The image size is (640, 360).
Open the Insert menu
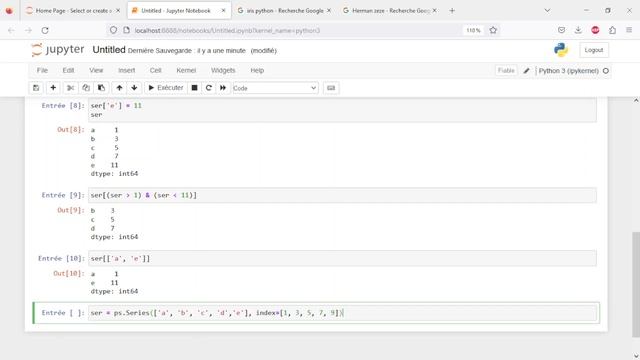pyautogui.click(x=127, y=70)
